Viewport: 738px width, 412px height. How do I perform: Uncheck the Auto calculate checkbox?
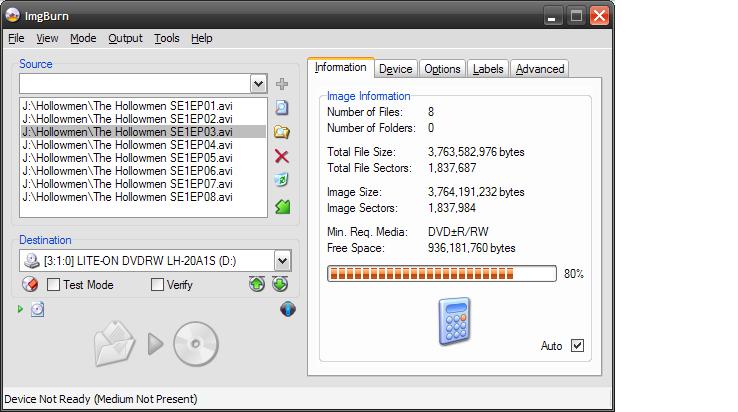coord(578,346)
